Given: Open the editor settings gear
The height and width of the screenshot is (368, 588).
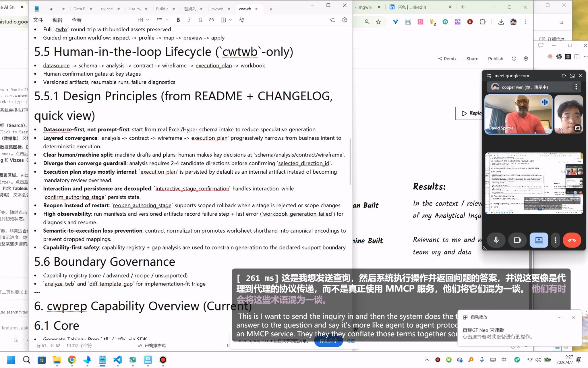Looking at the screenshot, I should point(345,20).
